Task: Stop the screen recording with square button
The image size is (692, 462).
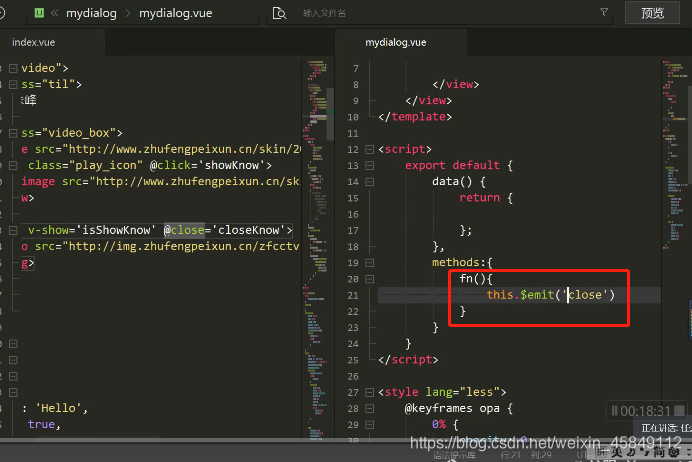Action: point(680,410)
